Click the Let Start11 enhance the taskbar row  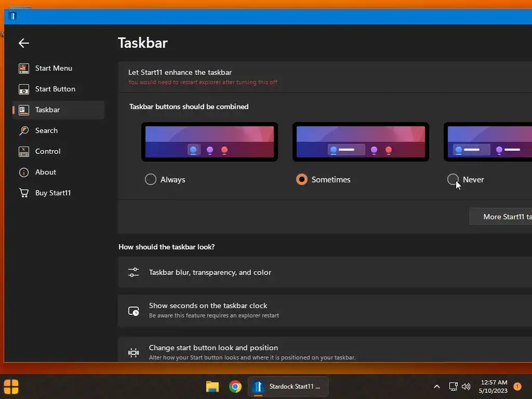(x=325, y=77)
